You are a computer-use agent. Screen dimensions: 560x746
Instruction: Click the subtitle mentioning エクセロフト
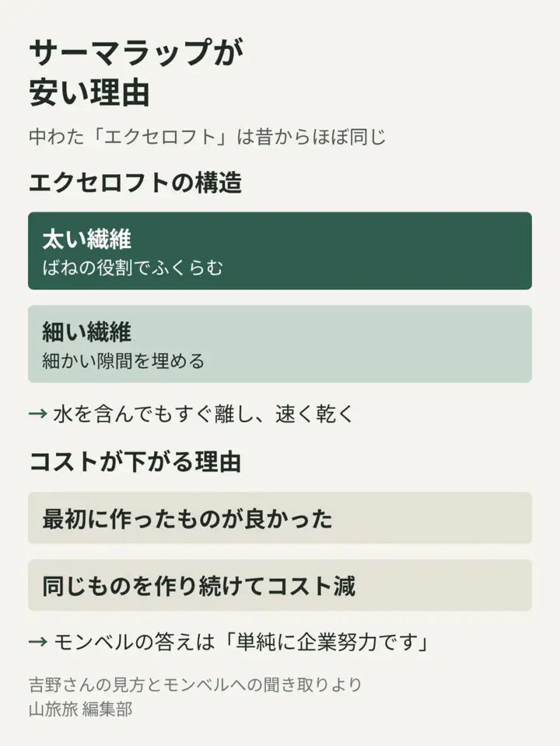click(x=207, y=137)
